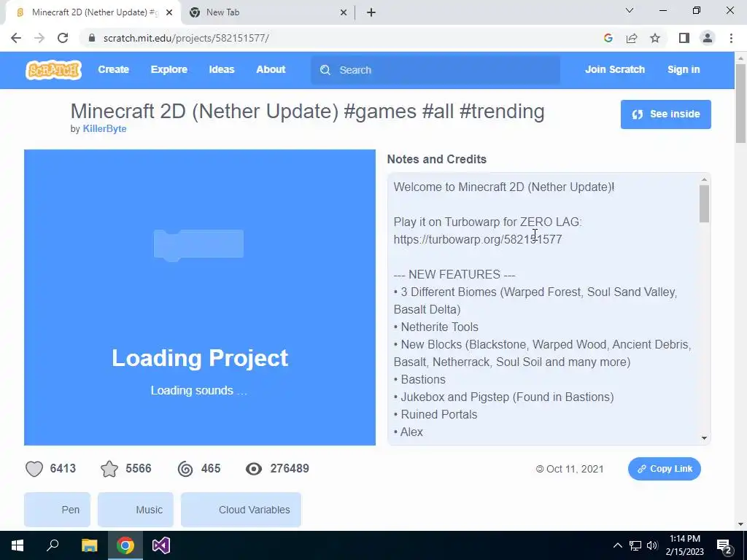Image resolution: width=747 pixels, height=560 pixels.
Task: Click the Pen extension chip
Action: (57, 510)
